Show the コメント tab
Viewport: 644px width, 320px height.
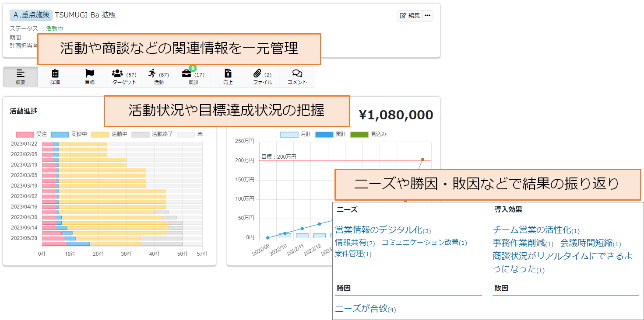point(297,77)
